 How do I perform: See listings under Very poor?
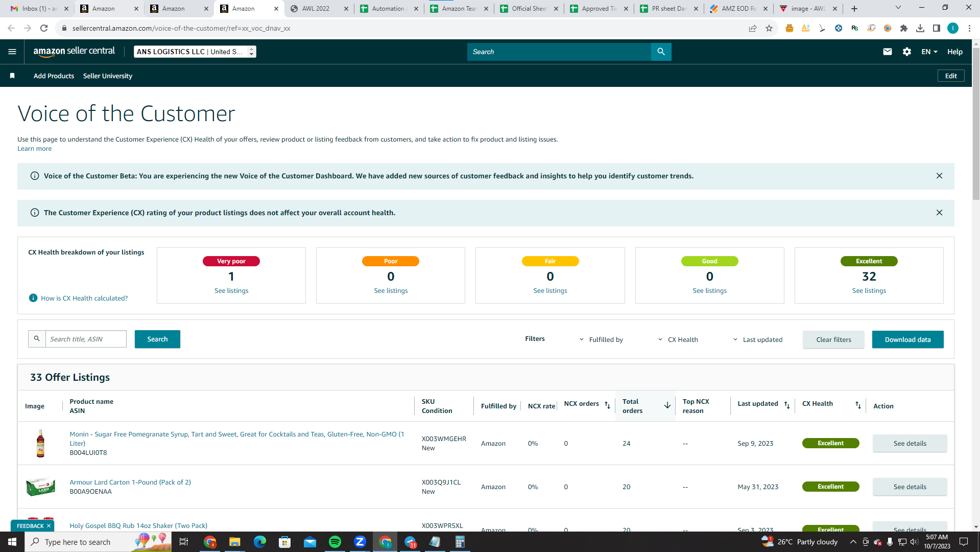click(231, 290)
